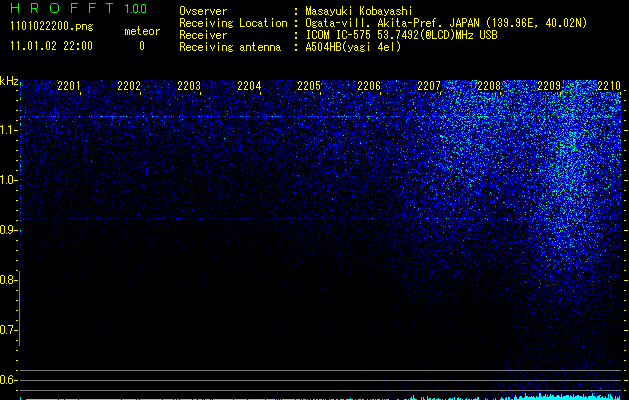Viewport: 629px width, 400px height.
Task: Click the Ovserver field label
Action: coord(203,11)
